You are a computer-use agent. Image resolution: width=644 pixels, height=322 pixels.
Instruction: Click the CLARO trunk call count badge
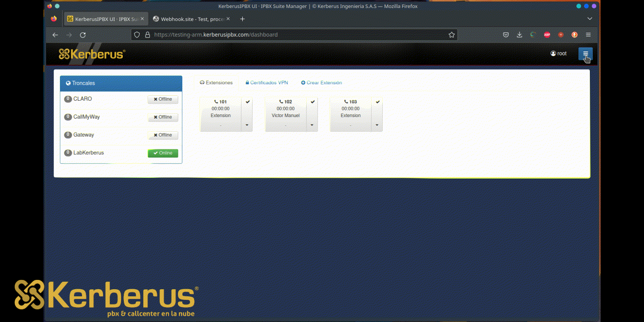click(68, 99)
